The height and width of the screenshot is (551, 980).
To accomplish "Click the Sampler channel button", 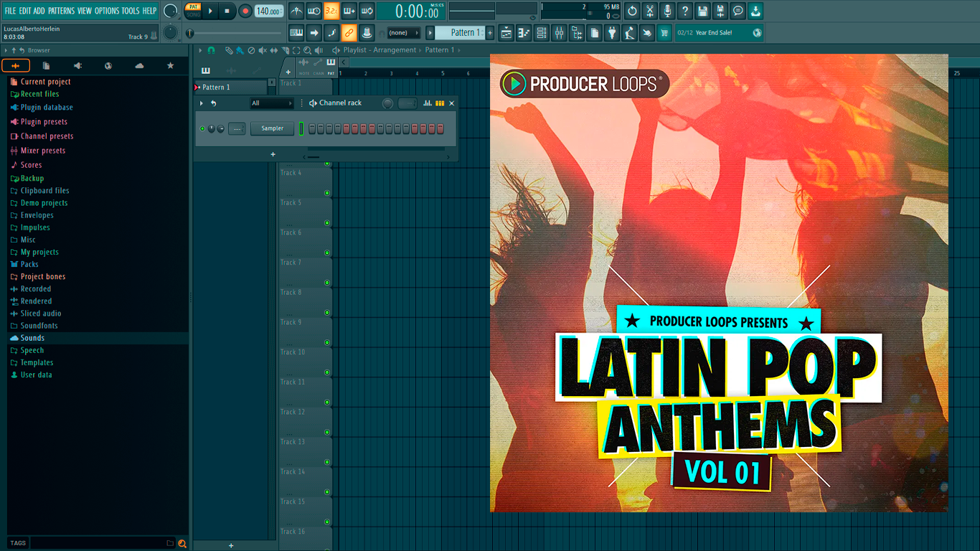I will tap(273, 128).
